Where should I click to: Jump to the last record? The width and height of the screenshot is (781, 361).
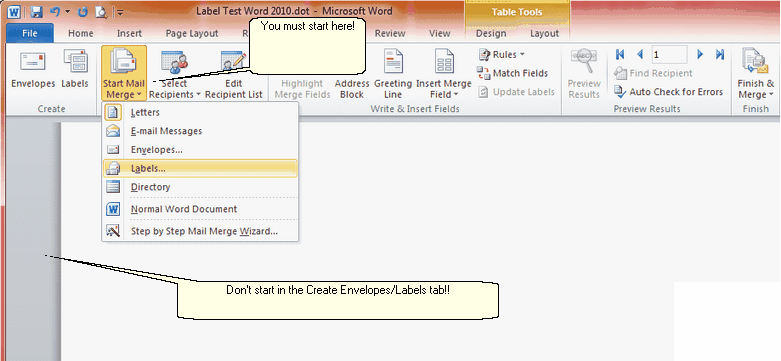pos(719,54)
